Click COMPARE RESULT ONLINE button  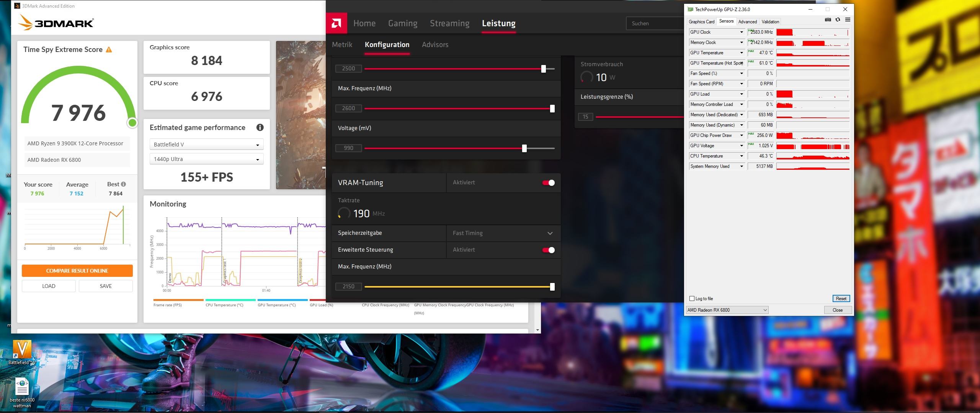pyautogui.click(x=77, y=271)
